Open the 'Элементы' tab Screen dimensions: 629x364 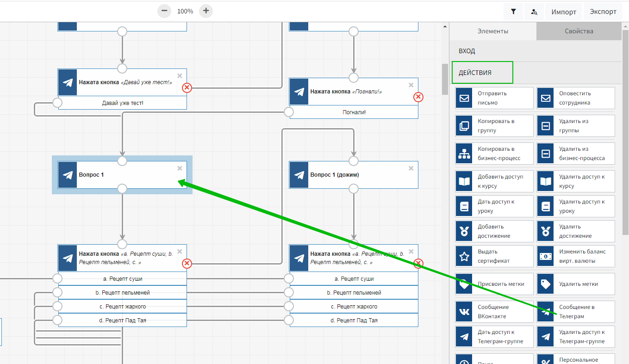[493, 31]
